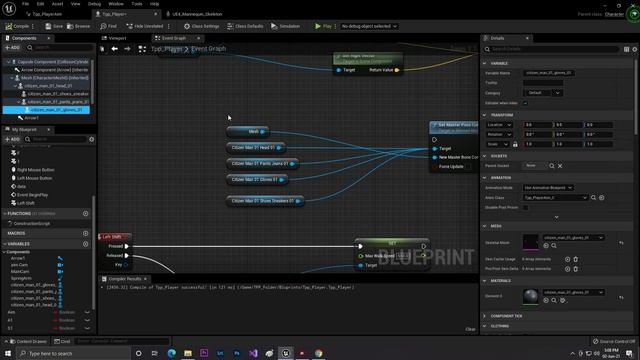Collapse the Variable section in Details
This screenshot has width=640, height=360.
(484, 63)
